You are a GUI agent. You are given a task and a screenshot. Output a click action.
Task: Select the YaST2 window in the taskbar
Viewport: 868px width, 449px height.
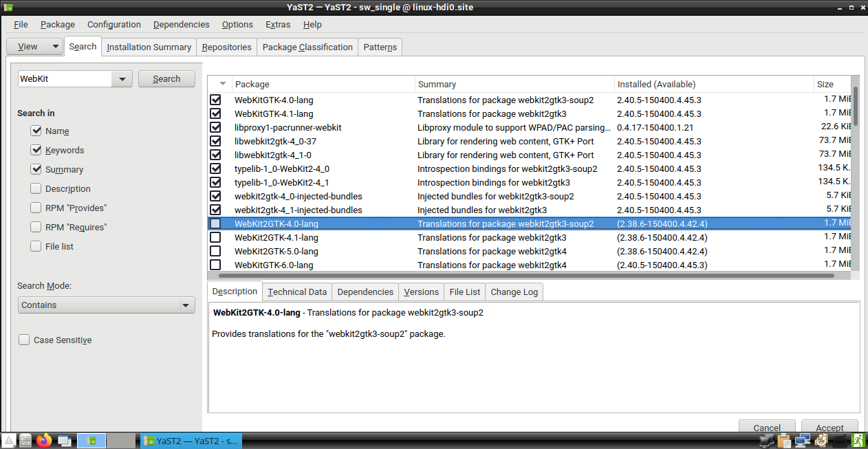191,440
